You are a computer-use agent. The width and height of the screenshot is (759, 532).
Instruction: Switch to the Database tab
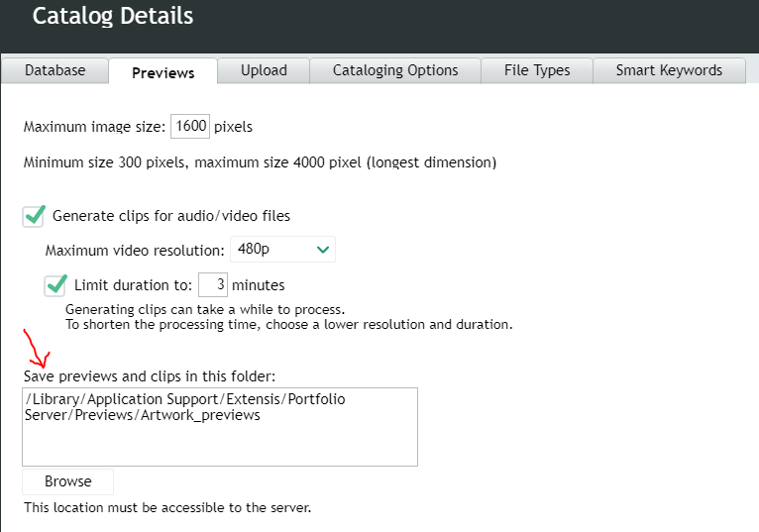tap(54, 70)
